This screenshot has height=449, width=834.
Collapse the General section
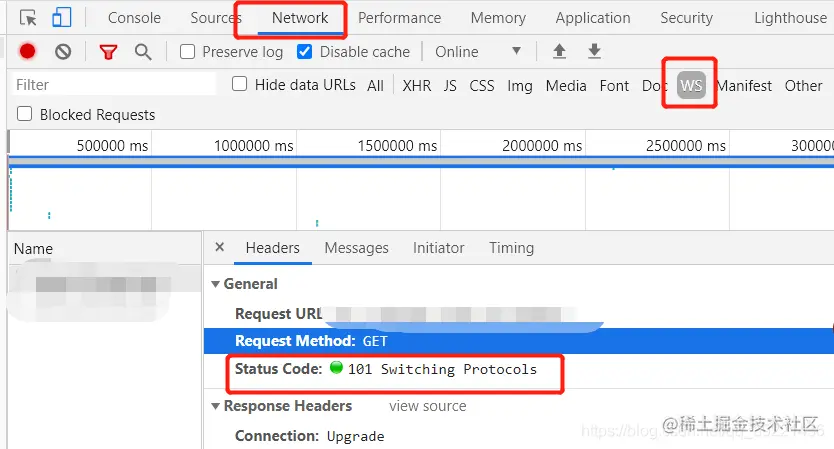pos(216,284)
